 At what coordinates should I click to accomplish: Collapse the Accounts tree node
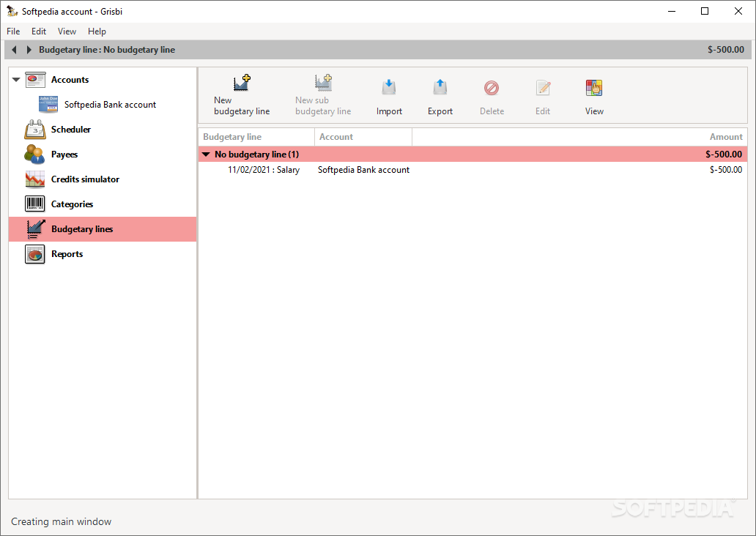[16, 80]
